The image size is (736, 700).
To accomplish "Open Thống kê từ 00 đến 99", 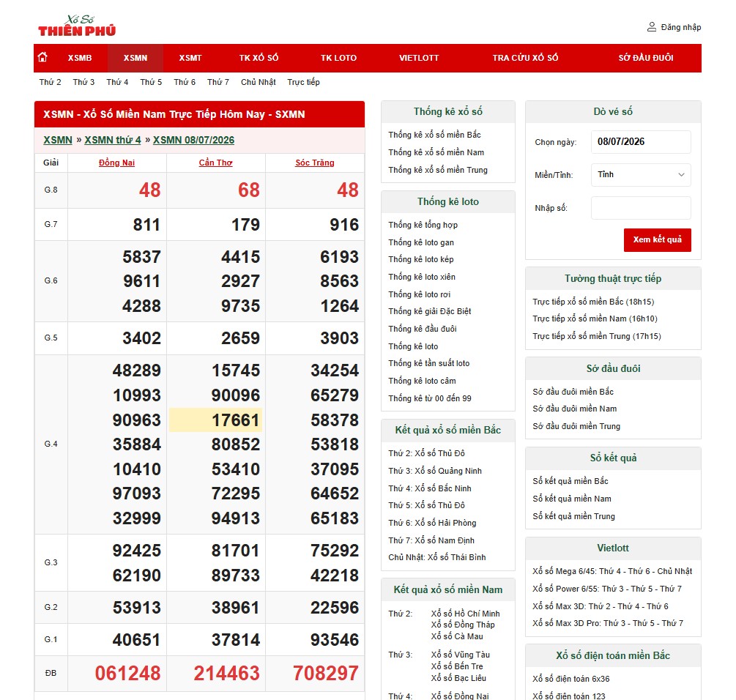I will click(429, 398).
